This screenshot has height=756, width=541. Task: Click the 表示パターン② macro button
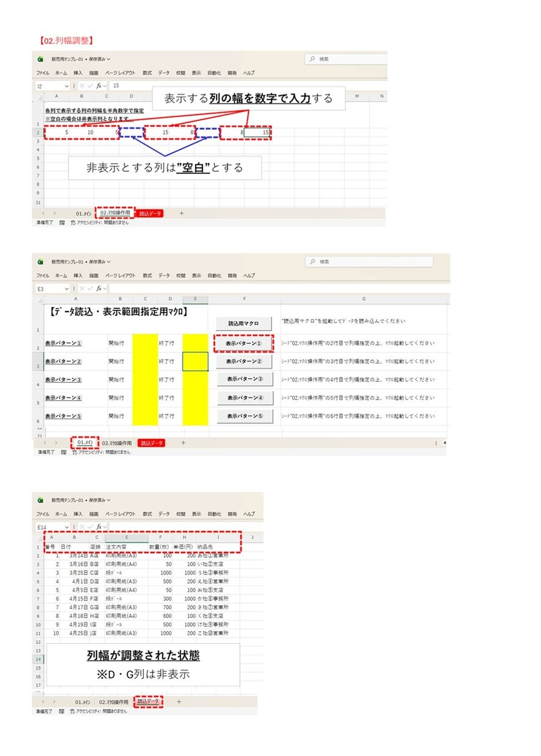244,361
